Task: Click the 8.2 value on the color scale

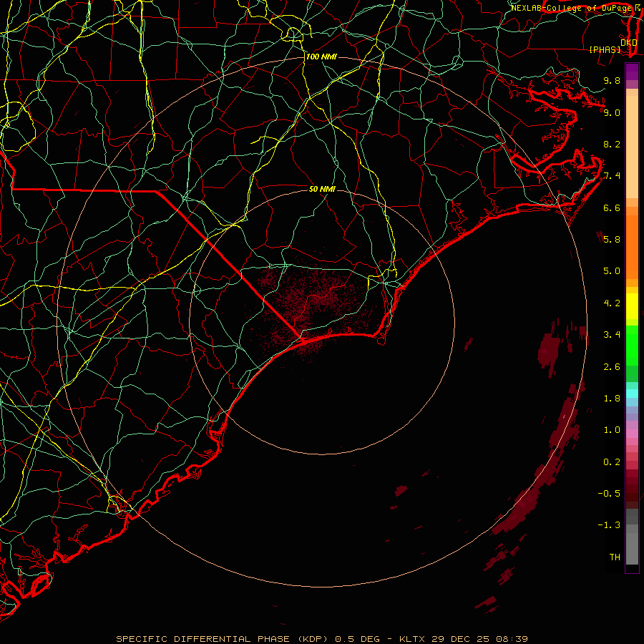Action: pos(612,144)
